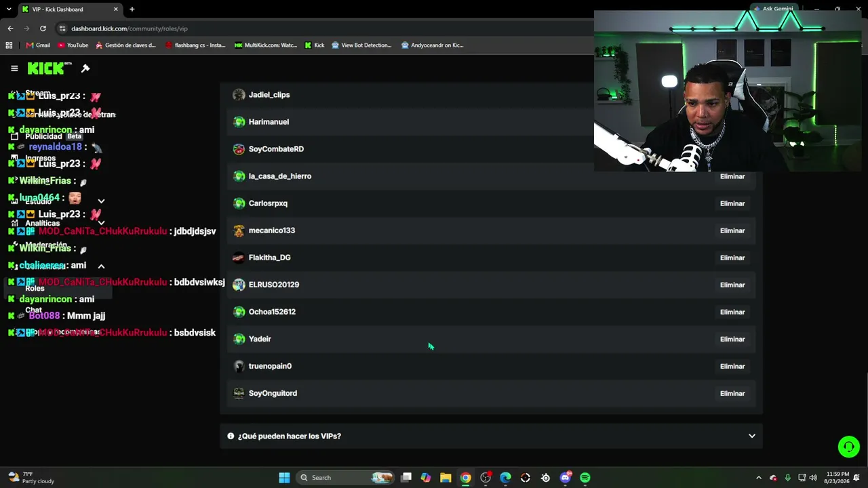
Task: Click Flakitha_DG's avatar icon
Action: click(x=239, y=258)
